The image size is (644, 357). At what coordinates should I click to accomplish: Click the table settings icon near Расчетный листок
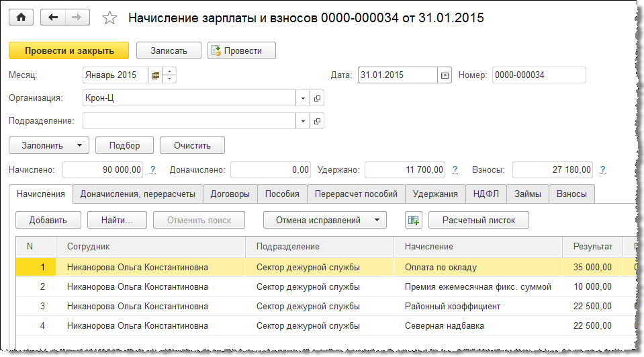pos(414,220)
